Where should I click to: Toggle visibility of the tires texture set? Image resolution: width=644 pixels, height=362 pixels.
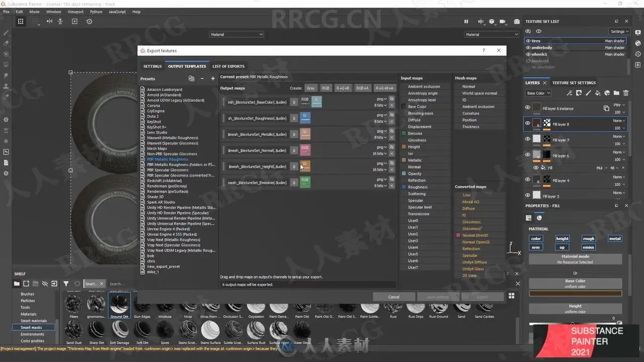[528, 41]
